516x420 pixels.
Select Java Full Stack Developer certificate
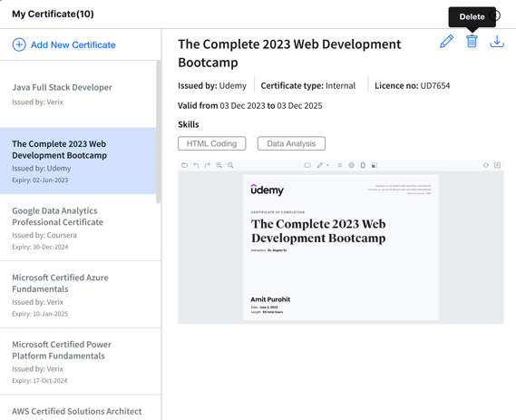click(78, 94)
